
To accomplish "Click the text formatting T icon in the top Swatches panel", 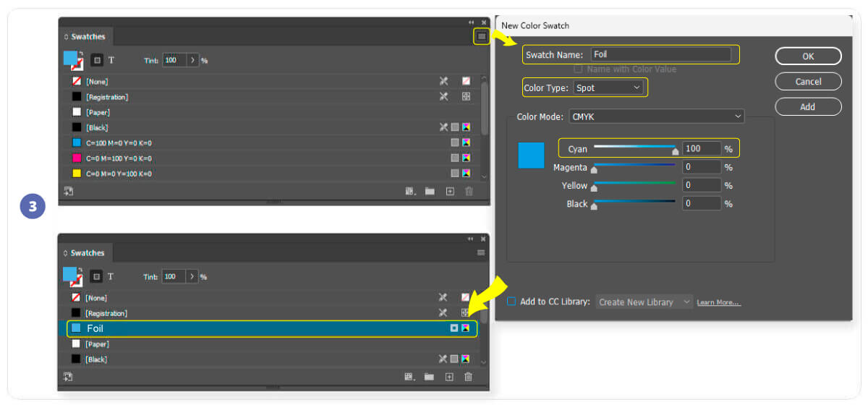I will pos(111,60).
